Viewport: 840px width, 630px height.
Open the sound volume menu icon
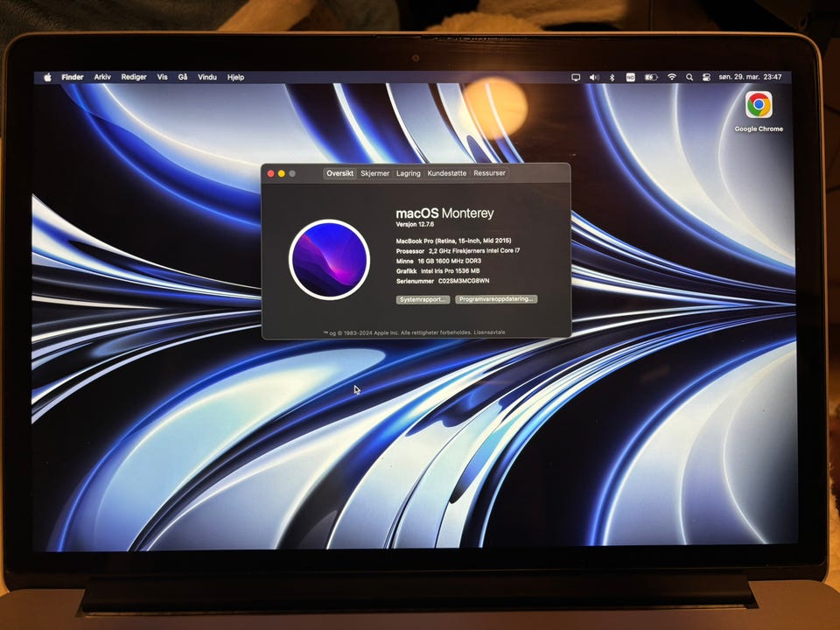594,77
